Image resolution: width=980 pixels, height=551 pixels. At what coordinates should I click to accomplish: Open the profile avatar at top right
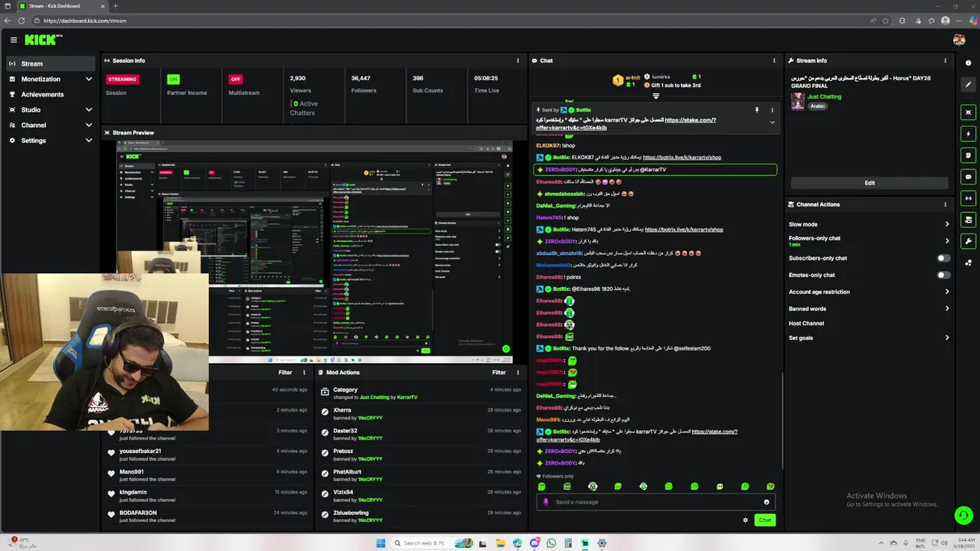959,40
